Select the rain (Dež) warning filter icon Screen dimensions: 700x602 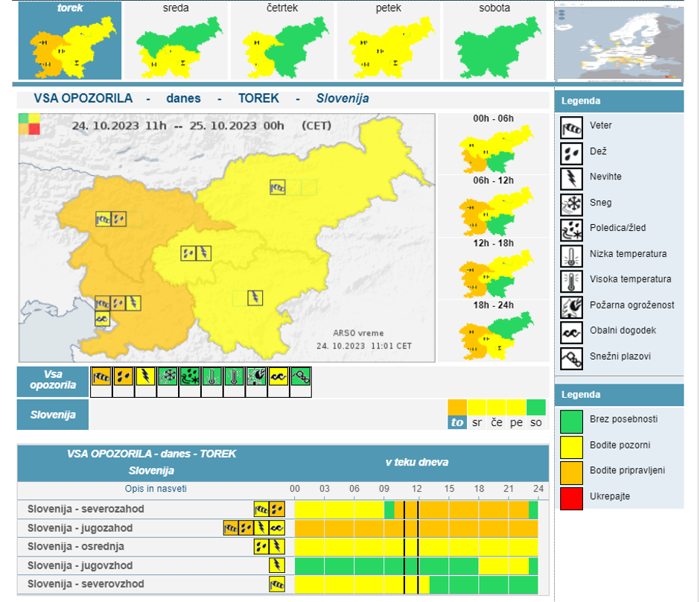click(x=123, y=377)
